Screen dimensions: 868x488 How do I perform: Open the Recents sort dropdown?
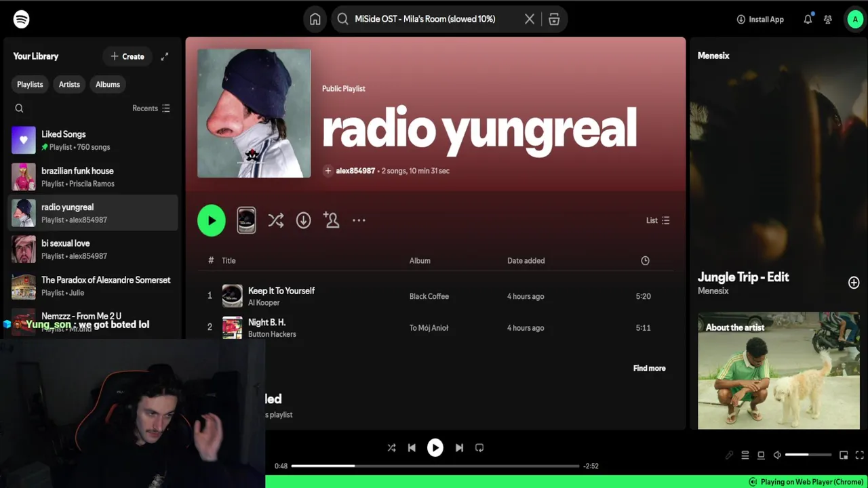[151, 108]
